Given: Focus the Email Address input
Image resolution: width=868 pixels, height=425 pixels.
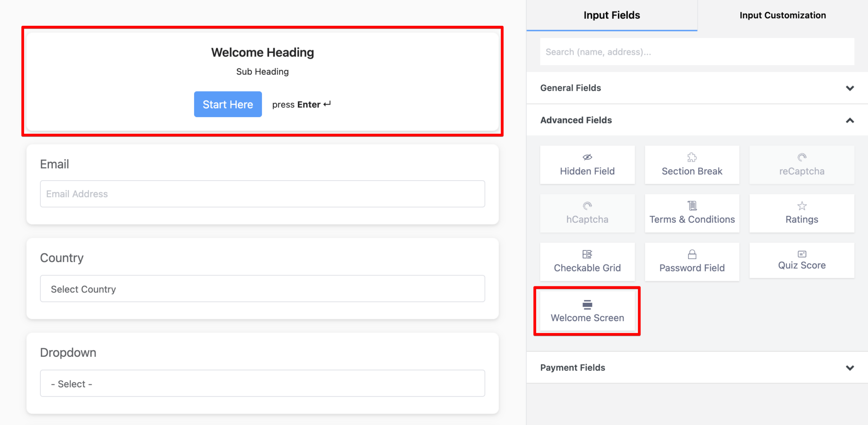Looking at the screenshot, I should point(262,193).
